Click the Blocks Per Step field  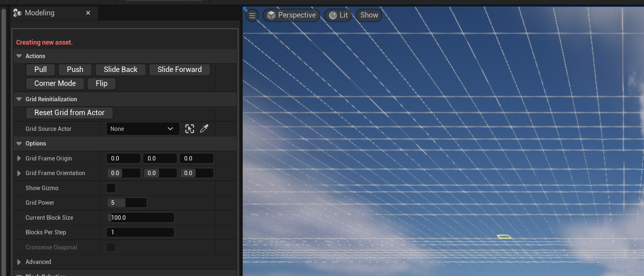click(x=140, y=232)
